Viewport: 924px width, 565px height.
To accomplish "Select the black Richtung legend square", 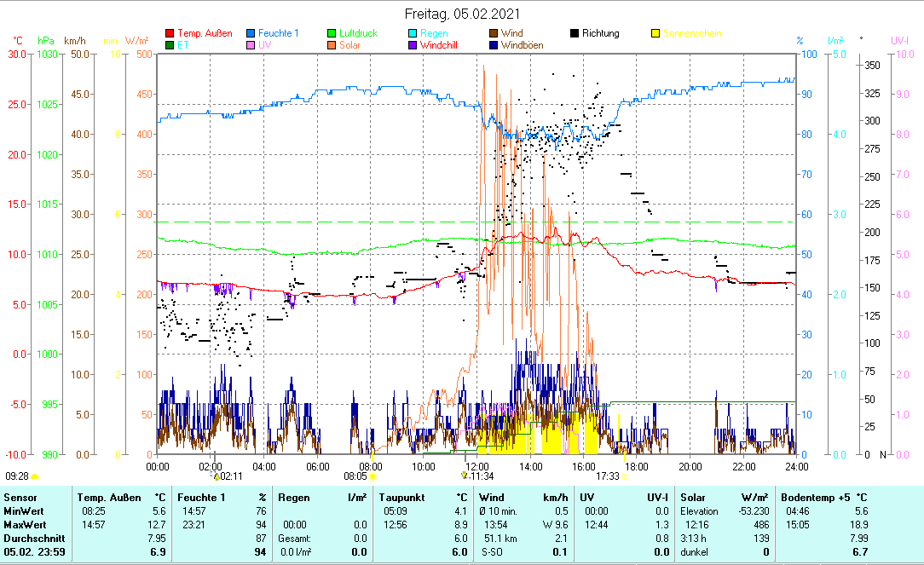I will click(575, 34).
